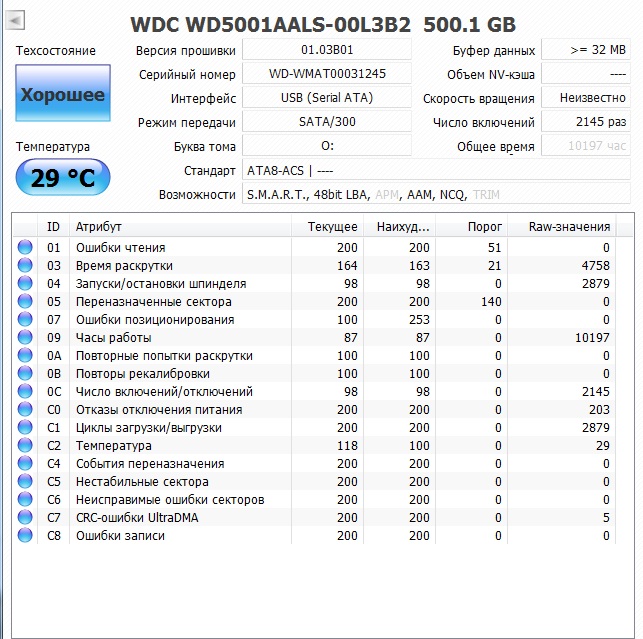Click the status orb for События переназначения
Viewport: 643px width, 639px height.
point(25,463)
